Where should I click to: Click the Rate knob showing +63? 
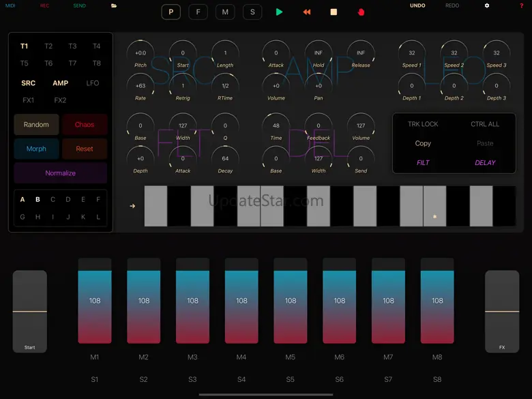click(x=141, y=86)
